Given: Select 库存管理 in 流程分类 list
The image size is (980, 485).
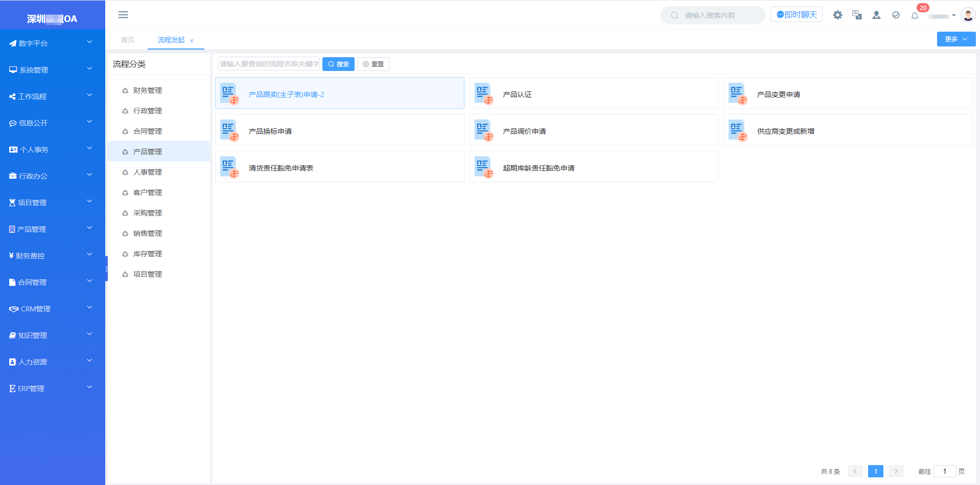Looking at the screenshot, I should pos(159,254).
